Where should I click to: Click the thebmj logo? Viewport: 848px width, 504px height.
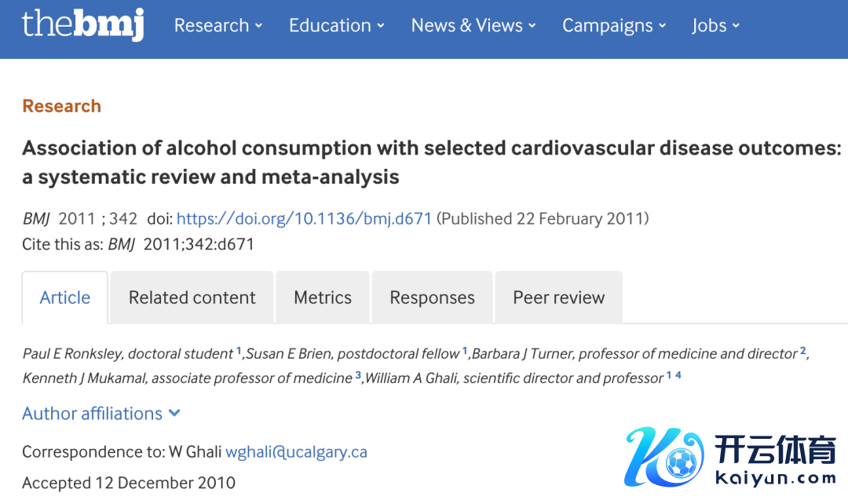[82, 25]
